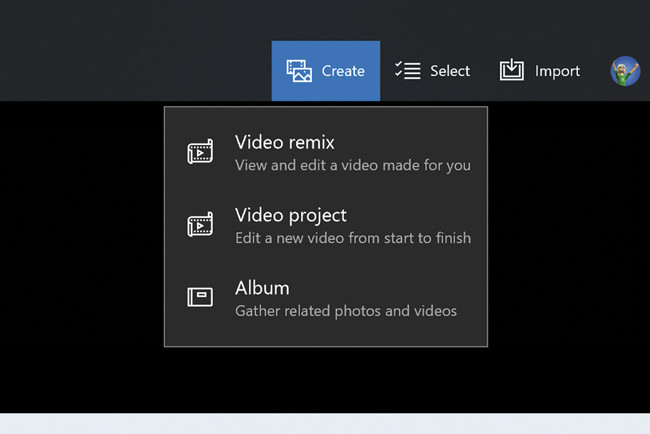The height and width of the screenshot is (434, 650).
Task: Click the light strip along the bottom edge
Action: tap(325, 424)
